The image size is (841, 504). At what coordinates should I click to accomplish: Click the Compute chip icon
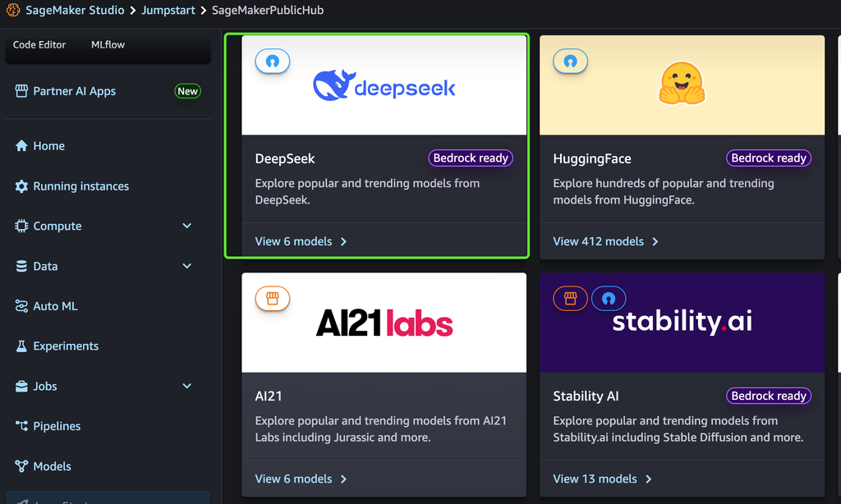tap(21, 227)
